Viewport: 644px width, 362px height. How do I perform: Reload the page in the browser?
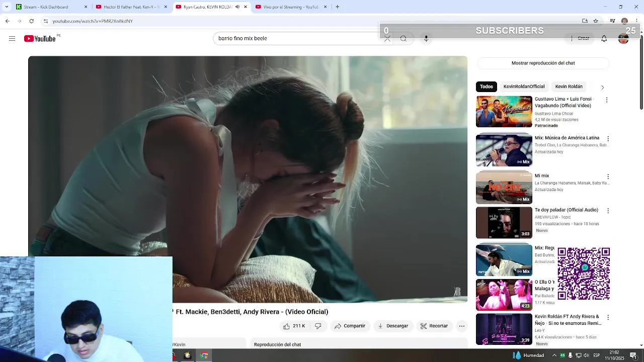coord(31,21)
